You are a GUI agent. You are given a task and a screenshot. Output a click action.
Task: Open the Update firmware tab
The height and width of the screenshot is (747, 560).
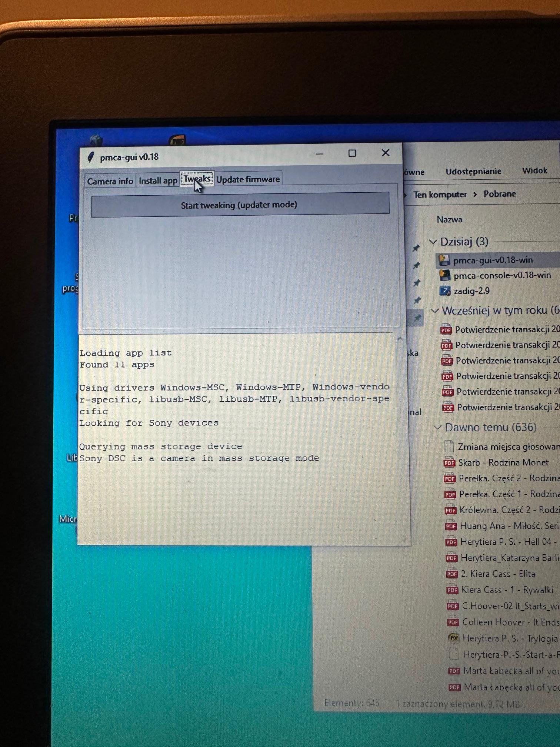pyautogui.click(x=248, y=179)
